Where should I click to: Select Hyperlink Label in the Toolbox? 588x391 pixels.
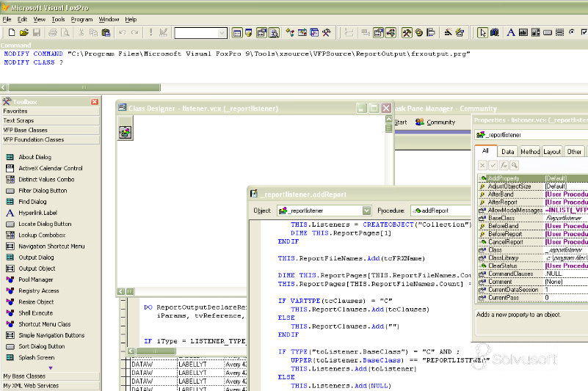37,213
